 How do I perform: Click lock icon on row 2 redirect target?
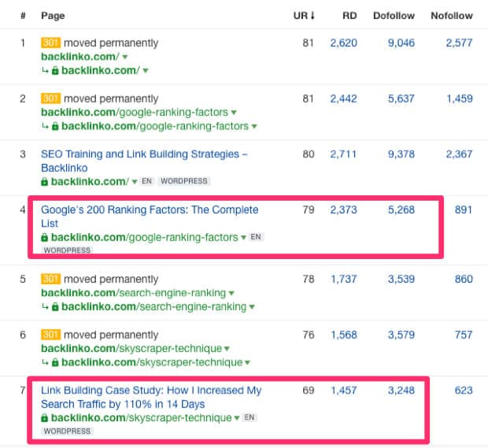pyautogui.click(x=55, y=126)
